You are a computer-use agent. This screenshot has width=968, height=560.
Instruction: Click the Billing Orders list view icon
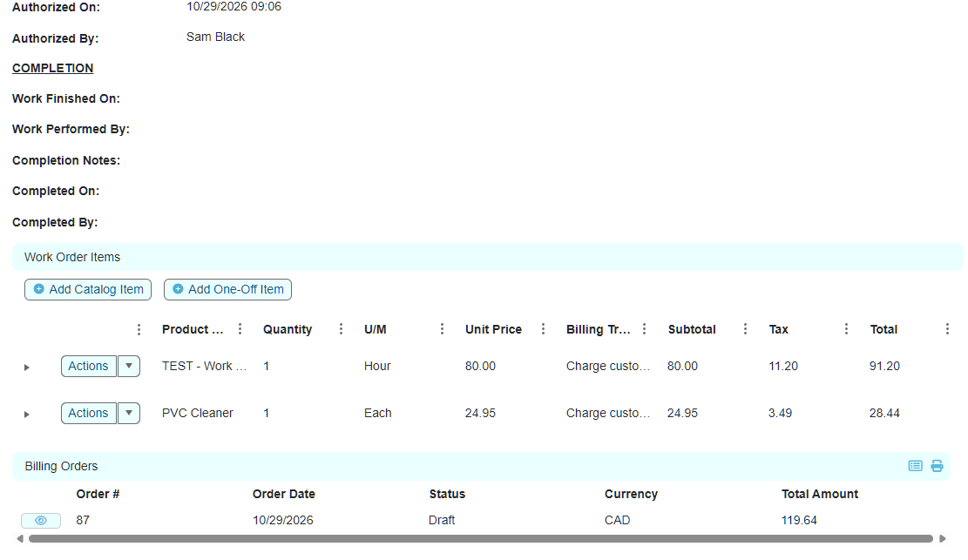pyautogui.click(x=915, y=466)
